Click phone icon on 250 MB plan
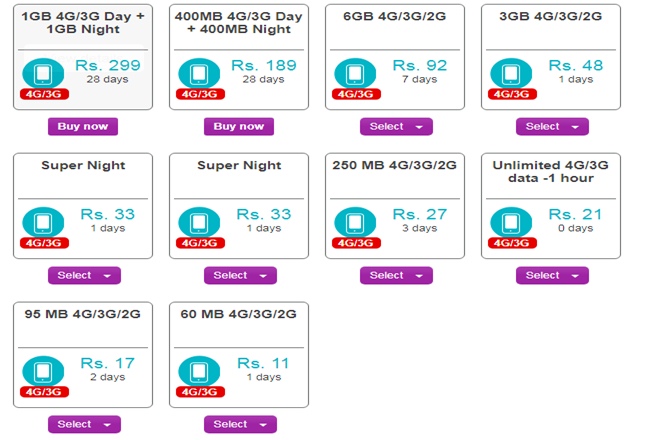 [x=355, y=221]
